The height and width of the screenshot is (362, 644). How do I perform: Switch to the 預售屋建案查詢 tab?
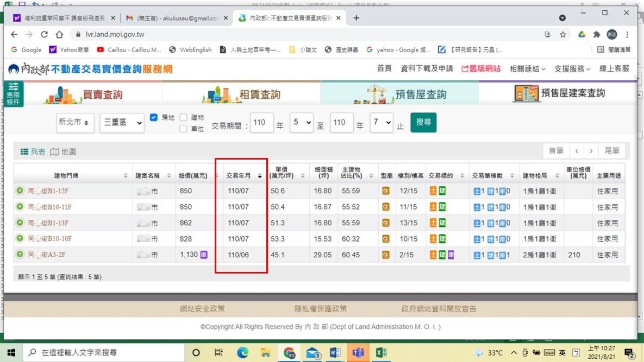point(559,93)
